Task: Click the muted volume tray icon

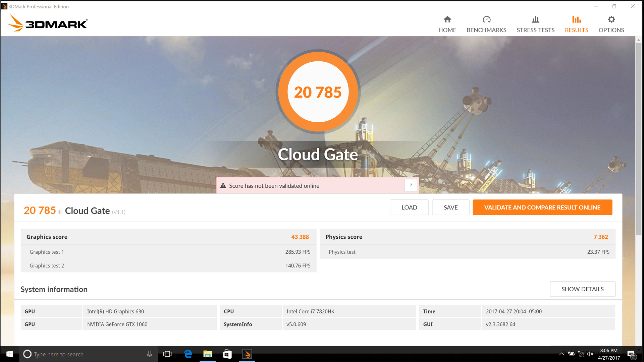Action: pos(590,354)
